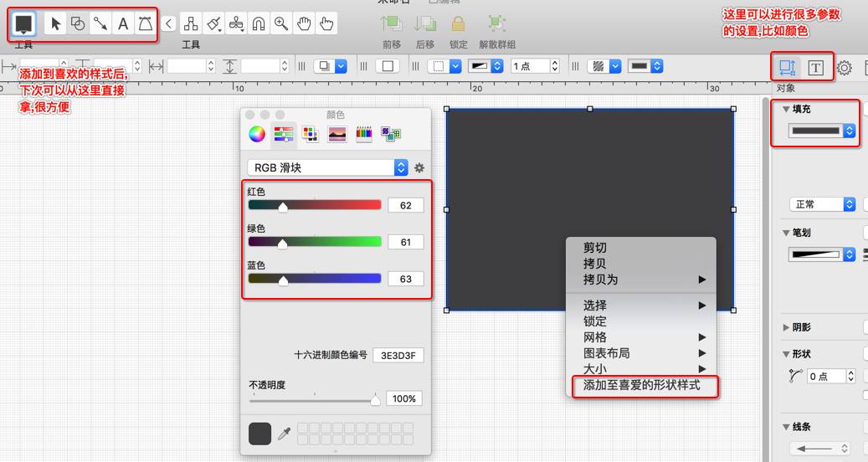Click the eyedropper in Colors panel
The image size is (868, 462).
pos(285,434)
